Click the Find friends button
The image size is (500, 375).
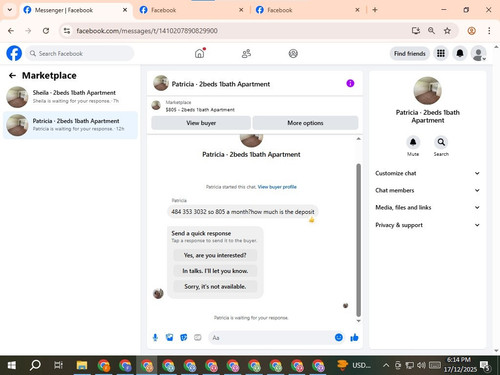click(410, 53)
